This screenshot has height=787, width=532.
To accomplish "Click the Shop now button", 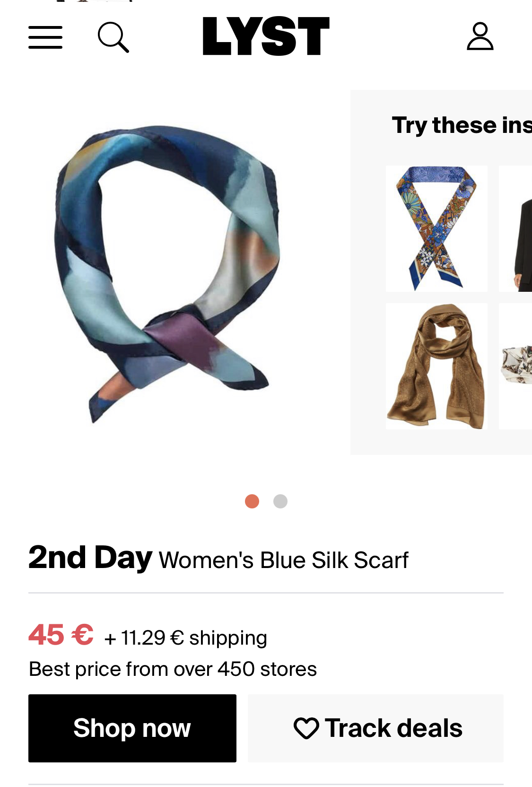I will pyautogui.click(x=132, y=728).
